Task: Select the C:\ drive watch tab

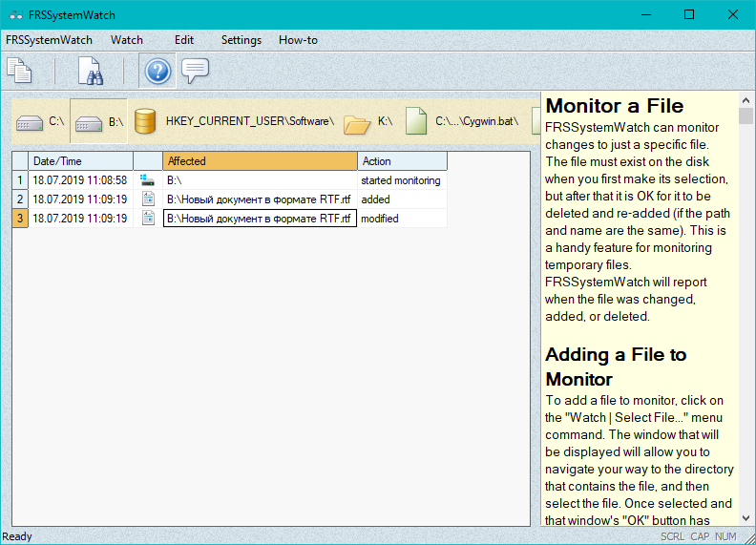Action: 40,121
